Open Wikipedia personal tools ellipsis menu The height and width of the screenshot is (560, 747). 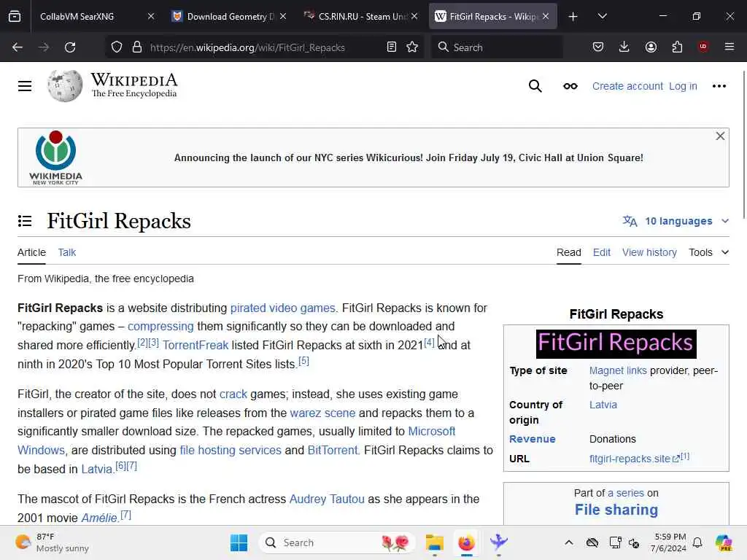click(x=719, y=86)
